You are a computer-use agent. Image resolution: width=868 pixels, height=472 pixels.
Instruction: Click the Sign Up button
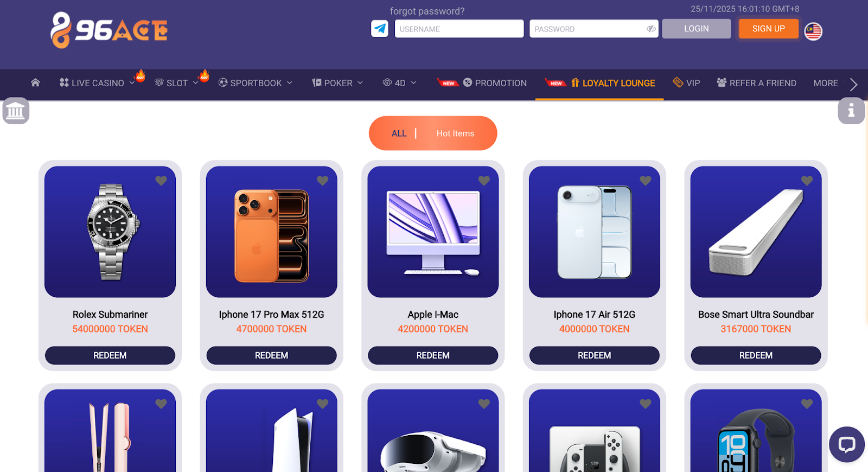coord(768,29)
